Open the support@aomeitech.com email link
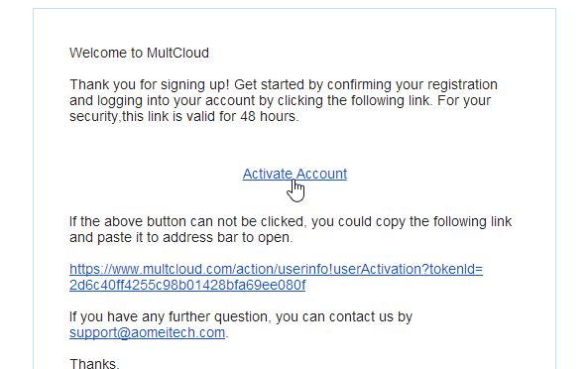The image size is (588, 369). [x=148, y=332]
